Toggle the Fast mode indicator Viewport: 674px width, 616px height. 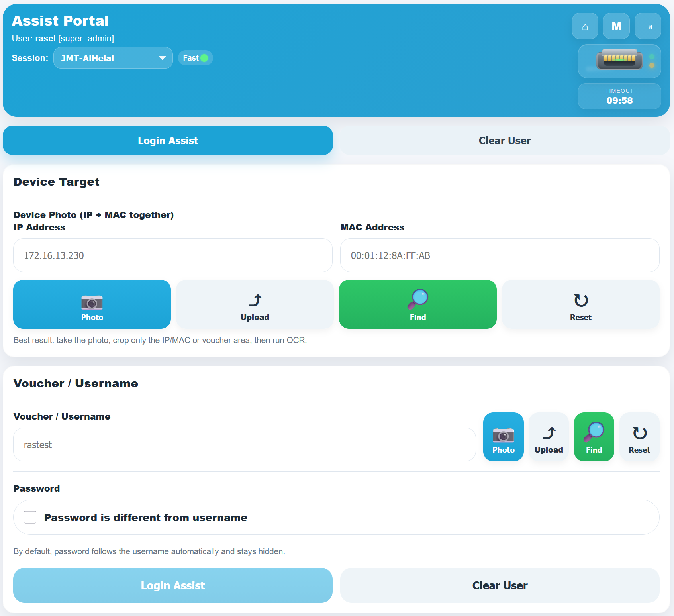(x=195, y=58)
